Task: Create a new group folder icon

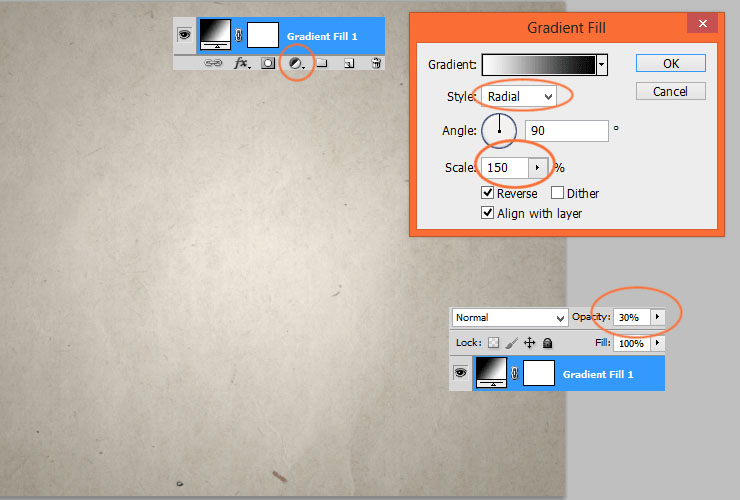Action: pos(322,63)
